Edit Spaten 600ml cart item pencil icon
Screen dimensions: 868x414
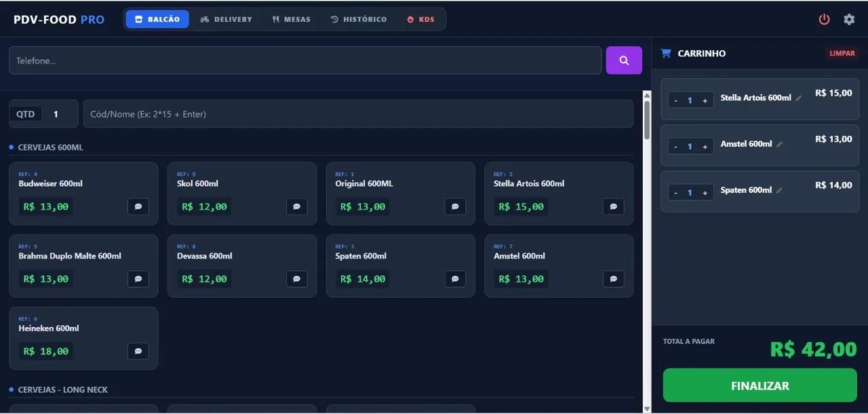coord(779,191)
